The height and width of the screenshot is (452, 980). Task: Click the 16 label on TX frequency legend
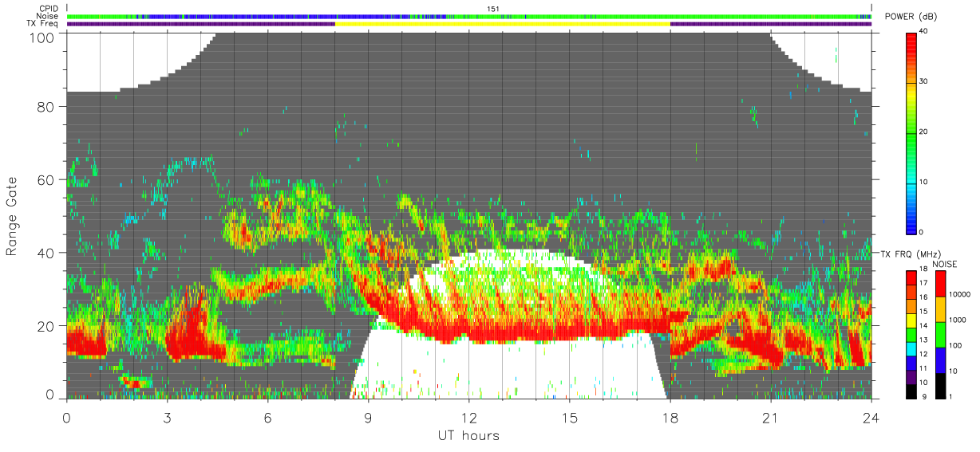click(923, 297)
